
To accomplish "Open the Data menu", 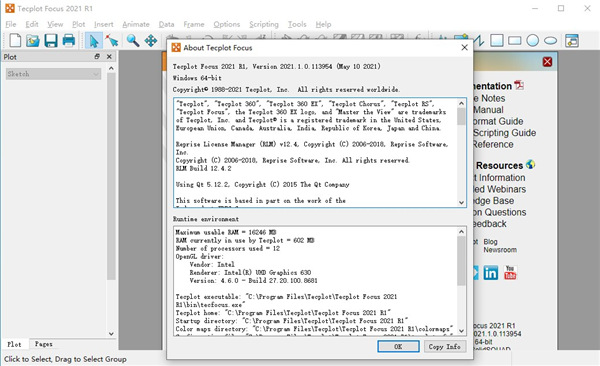I will (166, 24).
